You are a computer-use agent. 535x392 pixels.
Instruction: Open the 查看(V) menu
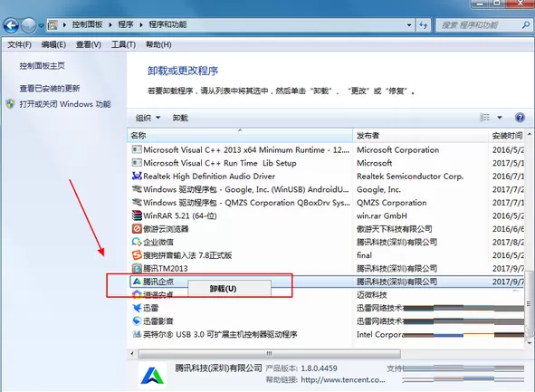click(x=89, y=44)
